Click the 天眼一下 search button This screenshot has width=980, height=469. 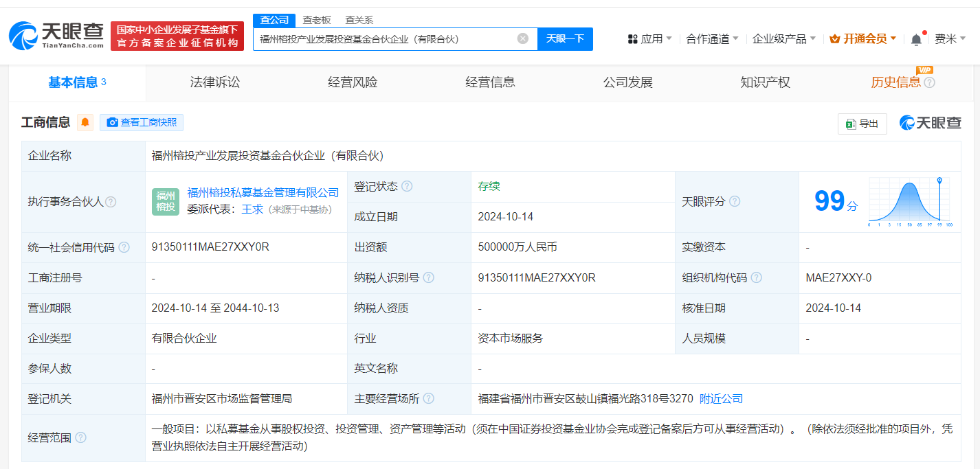(x=565, y=39)
